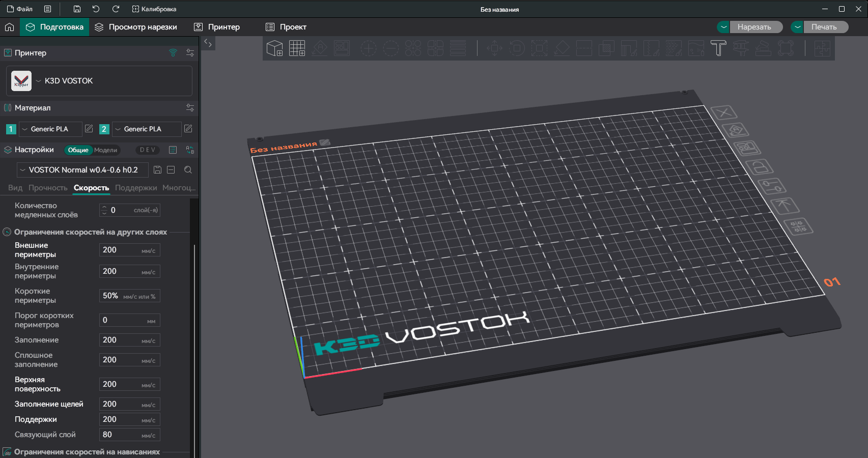Viewport: 868px width, 458px height.
Task: Click the Связующий слой speed field
Action: (130, 435)
